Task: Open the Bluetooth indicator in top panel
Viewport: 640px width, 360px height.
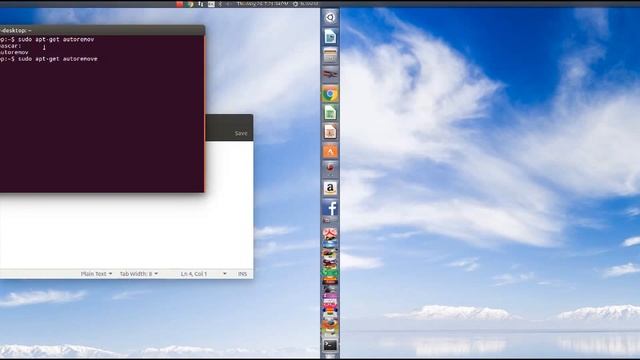Action: pyautogui.click(x=220, y=4)
